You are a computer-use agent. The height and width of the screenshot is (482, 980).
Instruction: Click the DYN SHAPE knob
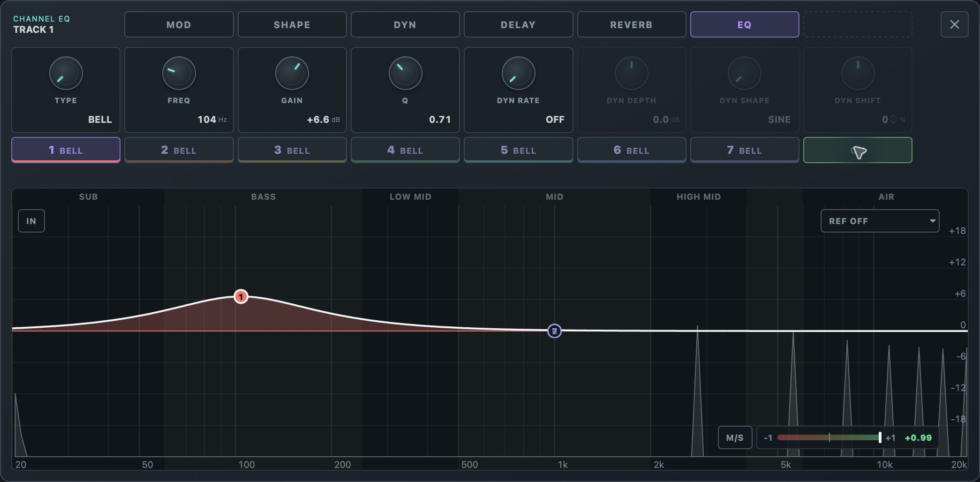click(745, 73)
